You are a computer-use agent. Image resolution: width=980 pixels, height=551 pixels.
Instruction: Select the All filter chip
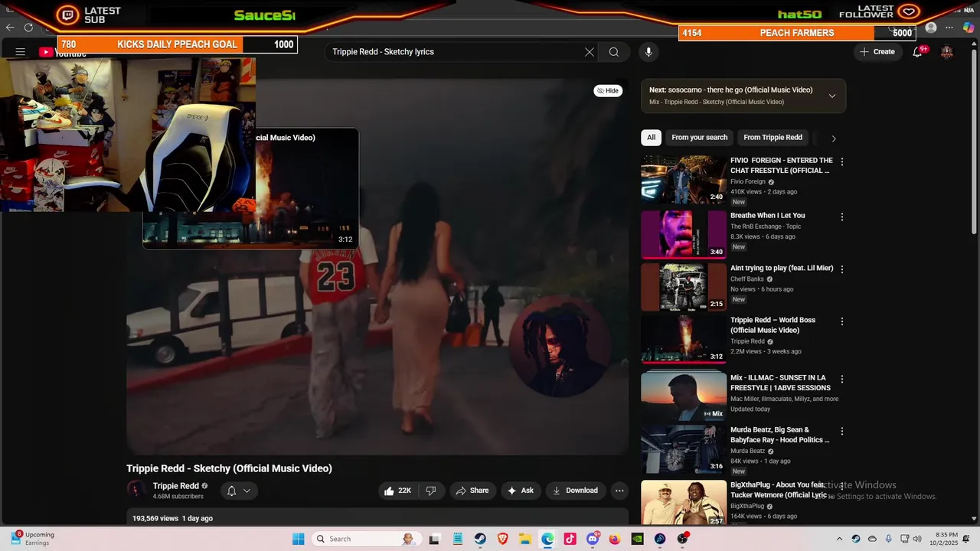651,138
